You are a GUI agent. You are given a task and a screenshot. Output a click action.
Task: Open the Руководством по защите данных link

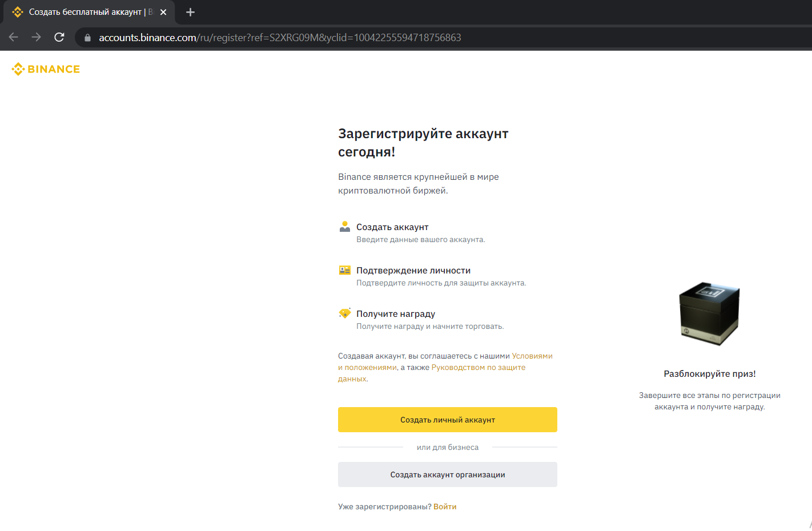[478, 368]
